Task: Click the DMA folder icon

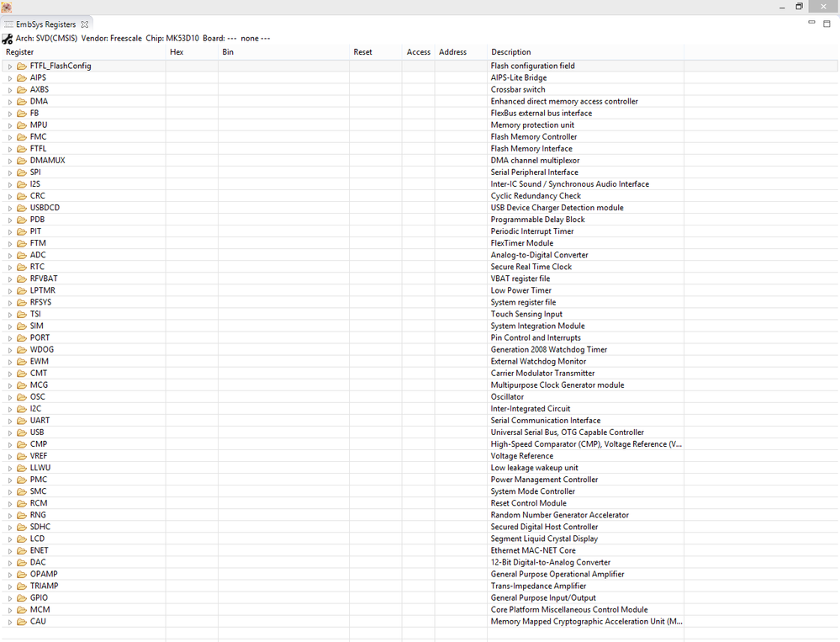Action: [21, 101]
